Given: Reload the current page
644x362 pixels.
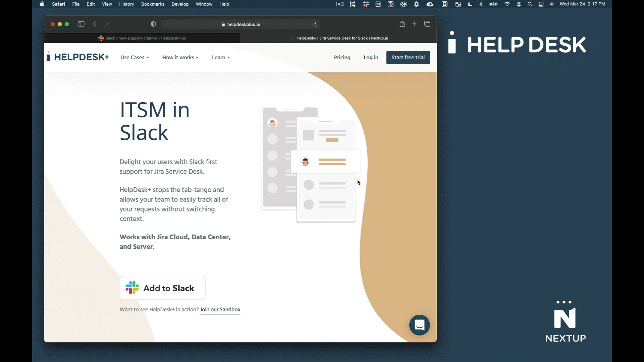Looking at the screenshot, I should coord(315,24).
